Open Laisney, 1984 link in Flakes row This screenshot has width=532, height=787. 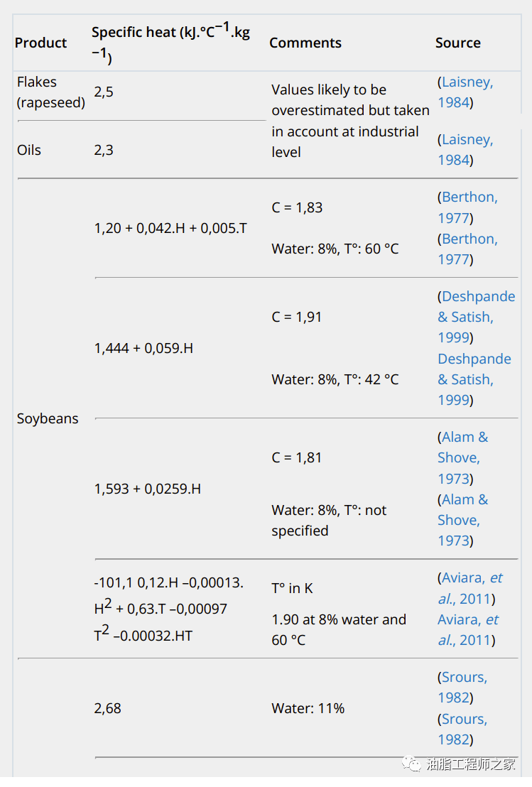(465, 92)
